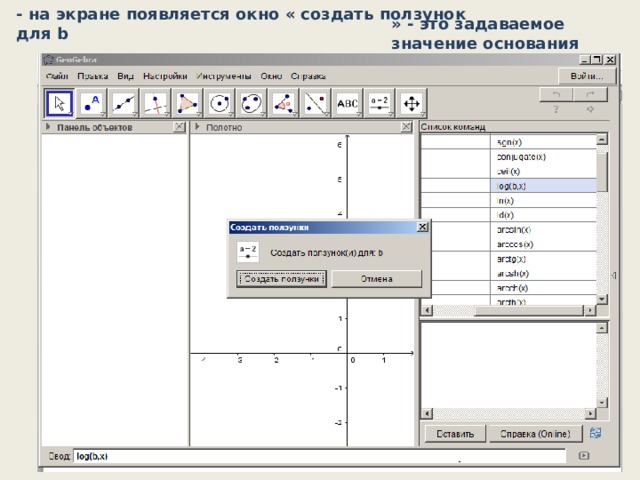640x480 pixels.
Task: Open the Справка menu
Action: [308, 76]
